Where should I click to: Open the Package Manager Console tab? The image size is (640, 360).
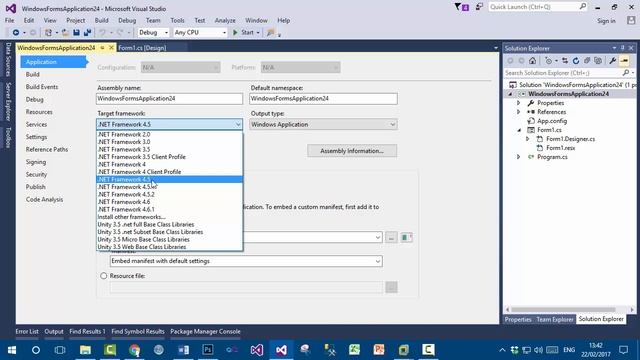pyautogui.click(x=205, y=331)
